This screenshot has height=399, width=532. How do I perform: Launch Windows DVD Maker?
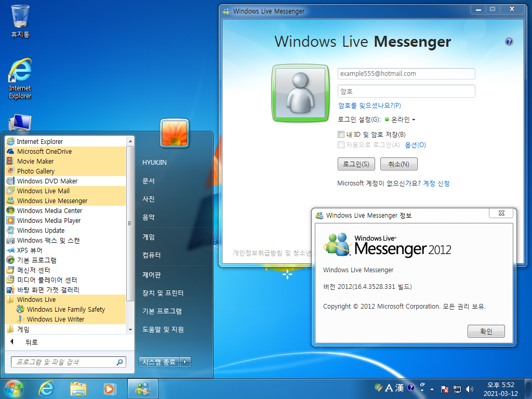click(66, 181)
